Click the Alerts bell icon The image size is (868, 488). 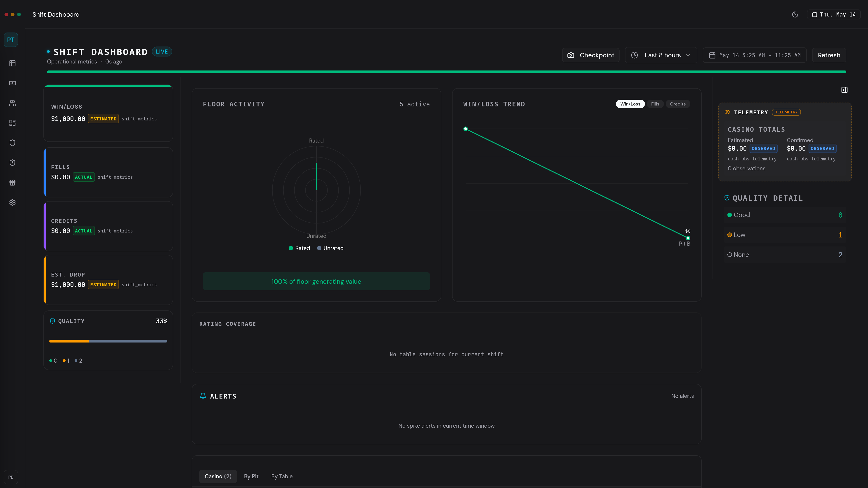[203, 396]
